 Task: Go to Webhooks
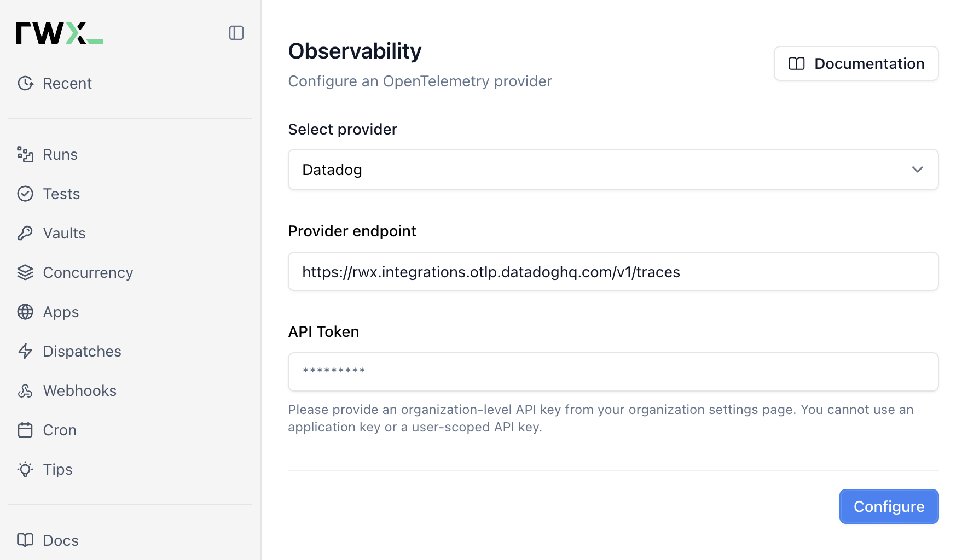coord(80,390)
